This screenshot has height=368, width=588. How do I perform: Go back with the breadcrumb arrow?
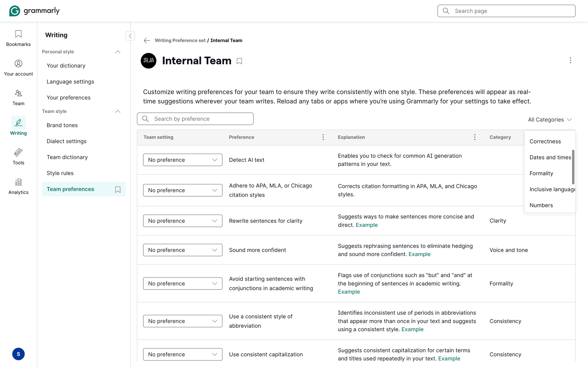(147, 40)
